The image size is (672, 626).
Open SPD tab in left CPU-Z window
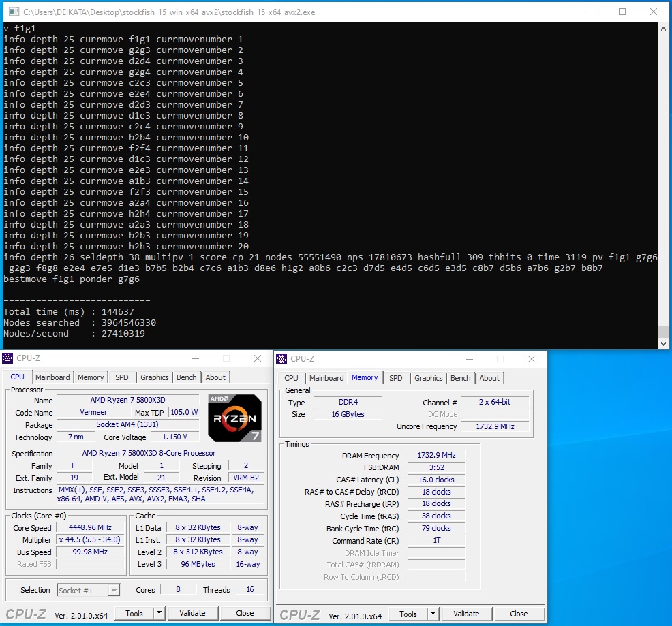122,377
